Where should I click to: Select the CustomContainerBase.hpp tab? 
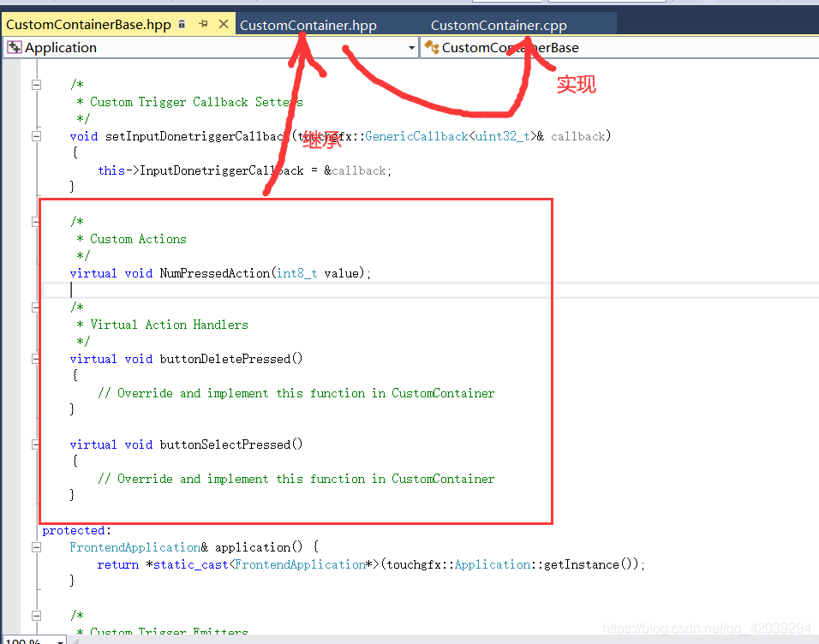(x=88, y=25)
